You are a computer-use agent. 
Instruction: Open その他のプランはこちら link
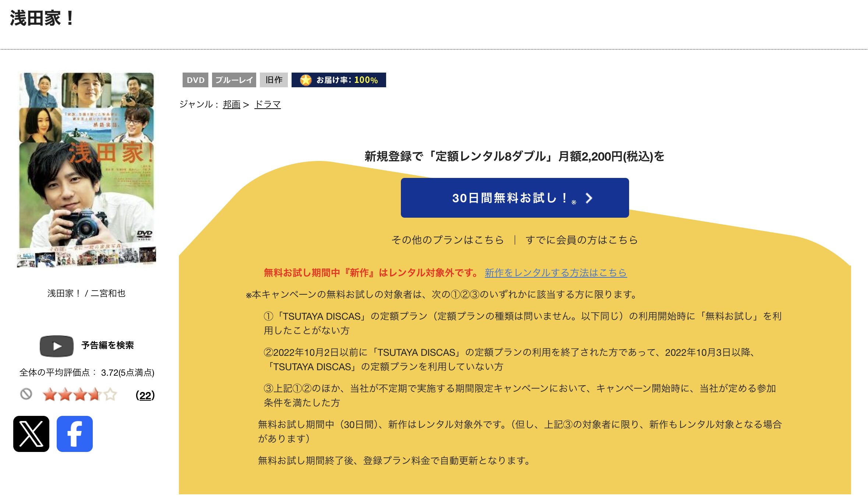(447, 240)
